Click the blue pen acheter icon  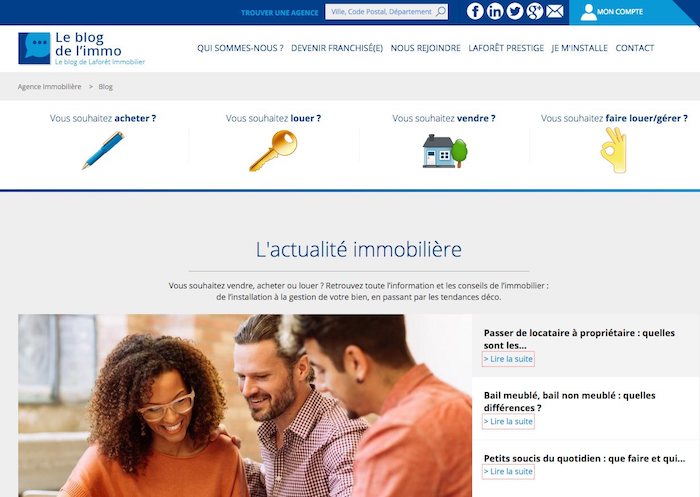pyautogui.click(x=103, y=150)
